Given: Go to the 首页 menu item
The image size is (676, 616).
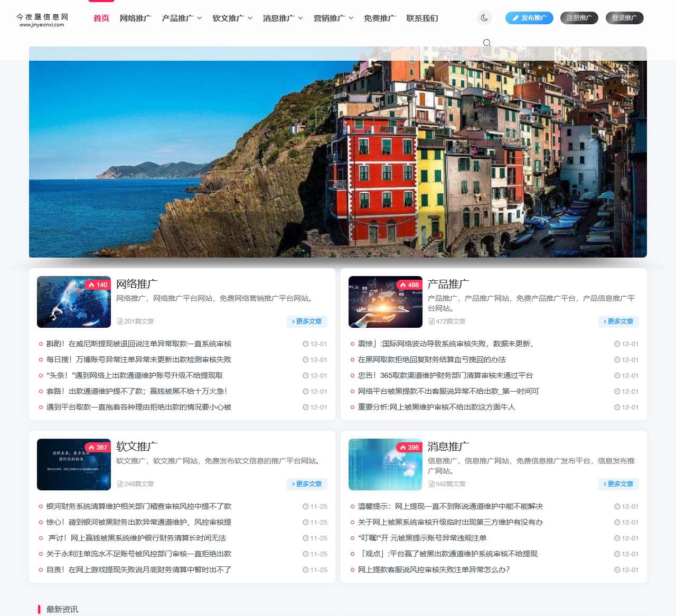Looking at the screenshot, I should click(x=101, y=18).
